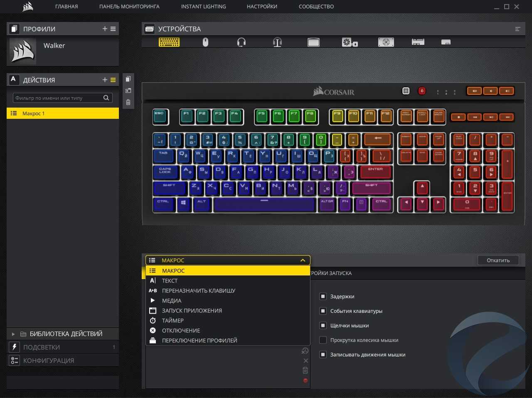Click the copy action icon
Image resolution: width=532 pixels, height=398 pixels.
[x=128, y=79]
